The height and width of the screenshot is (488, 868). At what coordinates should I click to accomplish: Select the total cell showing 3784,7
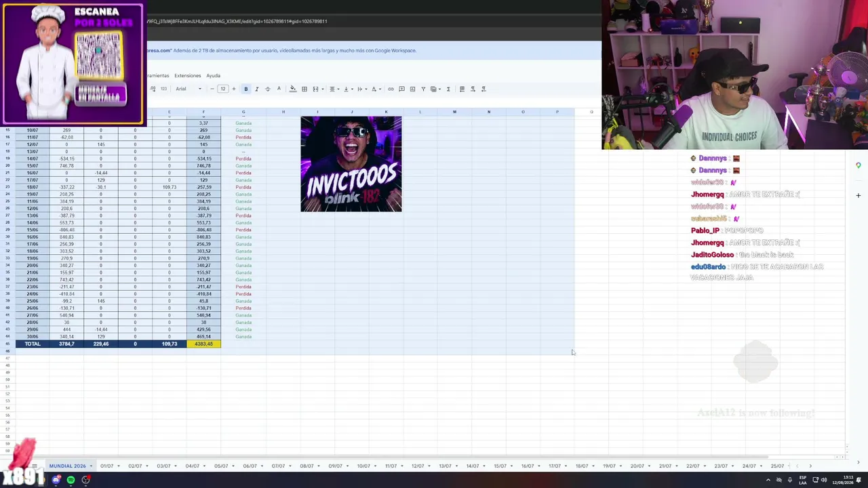(x=66, y=344)
